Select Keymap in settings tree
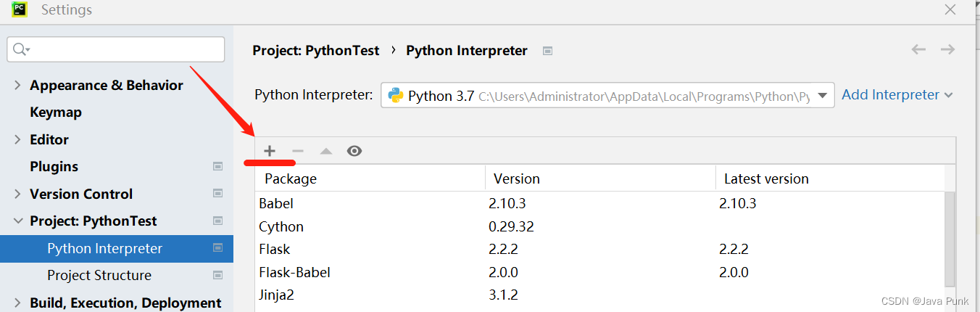Screen dimensions: 980x312 (x=56, y=112)
